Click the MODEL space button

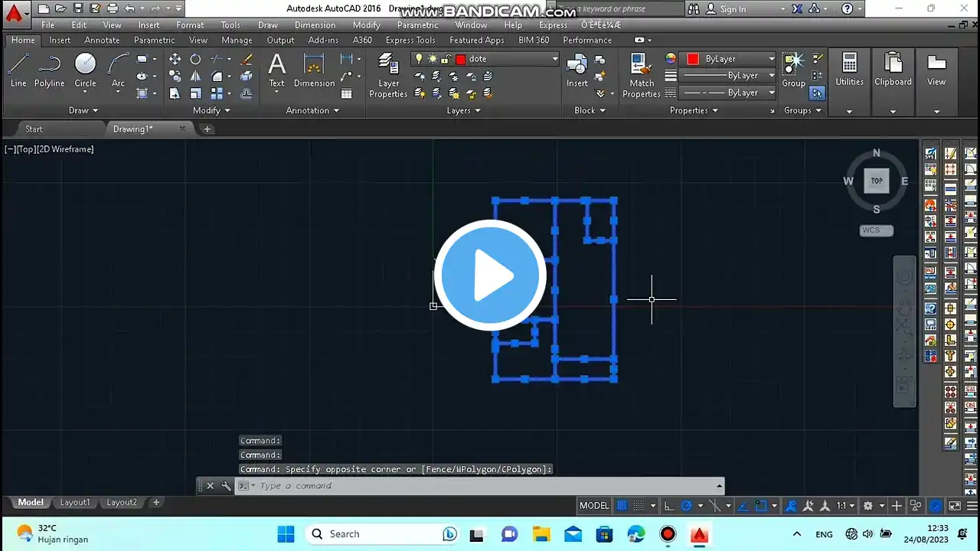(x=594, y=506)
